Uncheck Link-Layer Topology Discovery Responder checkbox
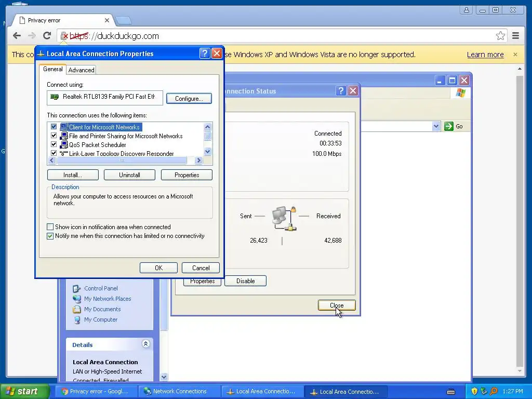The image size is (532, 399). coord(54,153)
